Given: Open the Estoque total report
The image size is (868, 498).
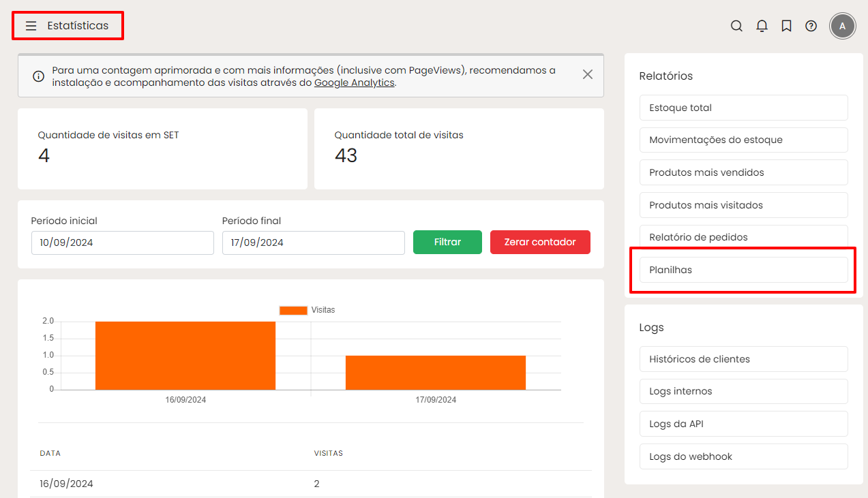Looking at the screenshot, I should click(x=743, y=108).
